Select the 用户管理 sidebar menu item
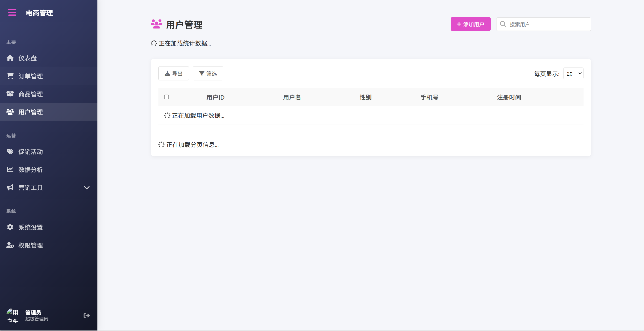The image size is (644, 331). click(x=31, y=112)
